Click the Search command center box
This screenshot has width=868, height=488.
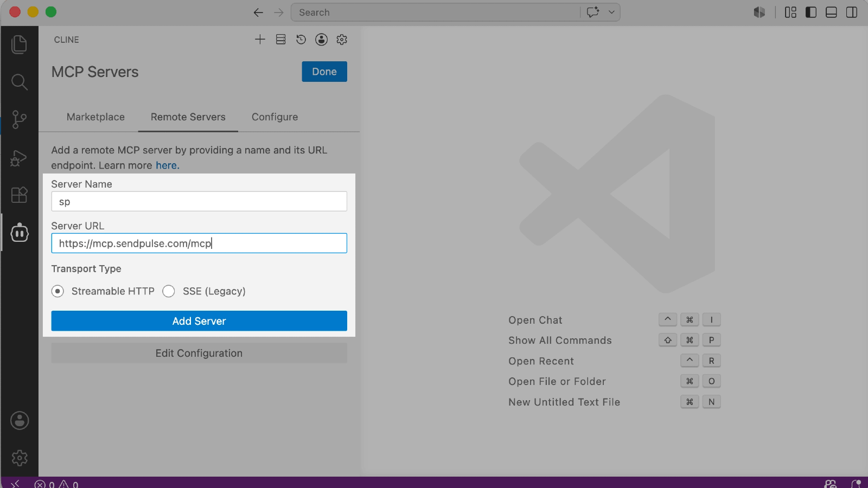tap(436, 12)
